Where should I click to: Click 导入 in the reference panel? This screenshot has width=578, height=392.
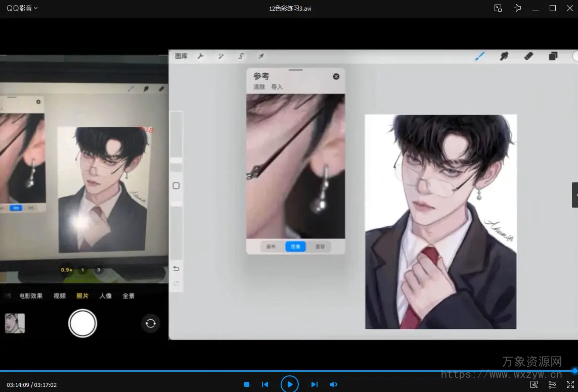pos(277,87)
